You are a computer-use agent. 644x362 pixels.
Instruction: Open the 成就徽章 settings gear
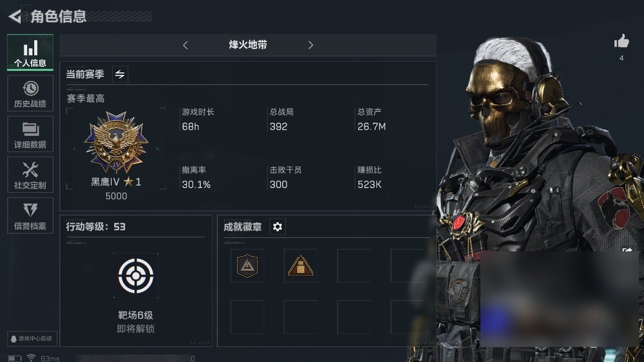(x=277, y=227)
